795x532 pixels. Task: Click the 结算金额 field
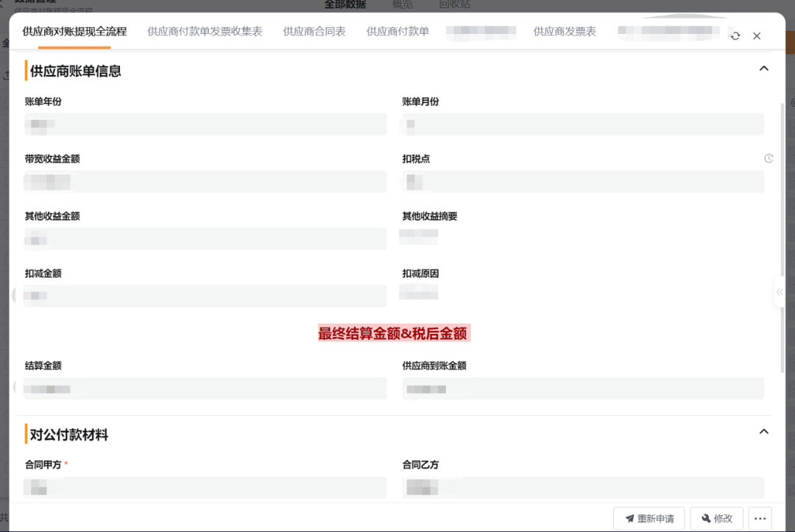pyautogui.click(x=205, y=389)
